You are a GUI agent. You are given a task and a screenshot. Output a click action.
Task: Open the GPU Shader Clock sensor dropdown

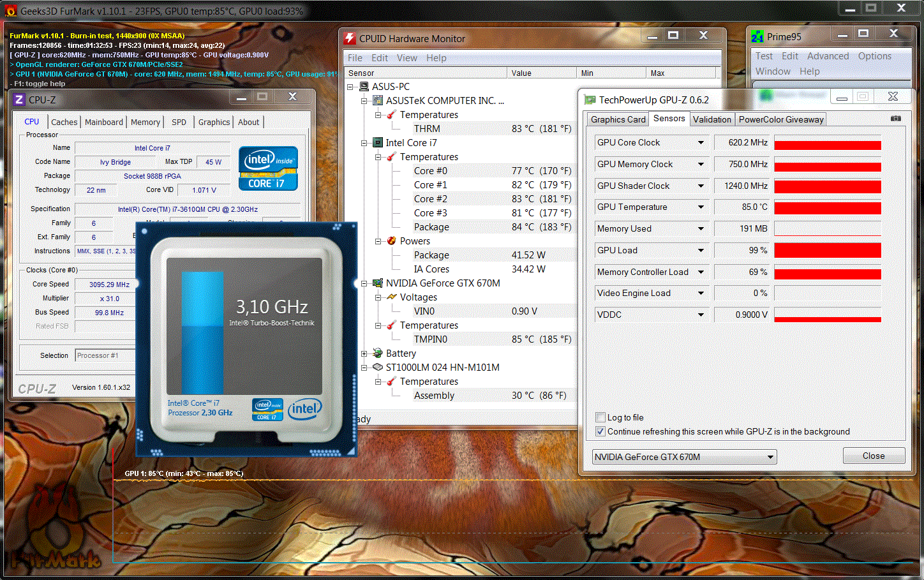pyautogui.click(x=701, y=186)
